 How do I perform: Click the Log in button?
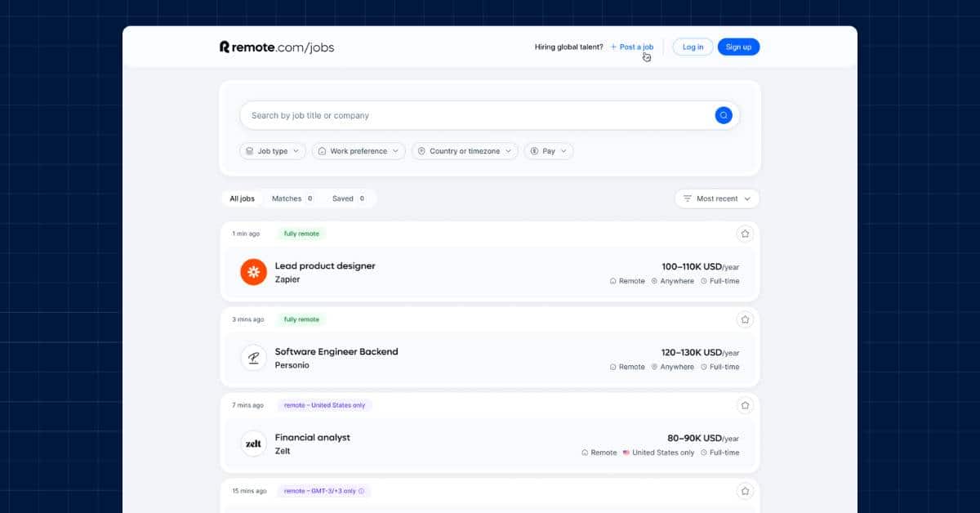coord(693,47)
